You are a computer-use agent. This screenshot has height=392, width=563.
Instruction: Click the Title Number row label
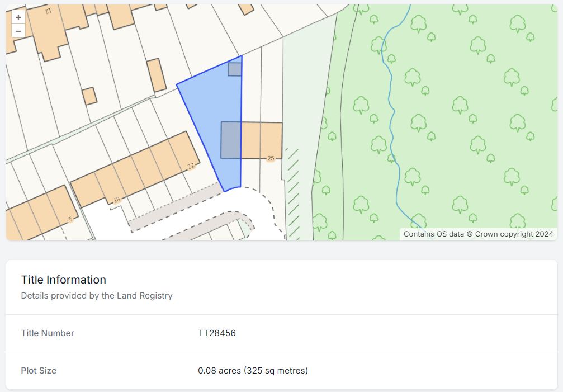[x=48, y=333]
